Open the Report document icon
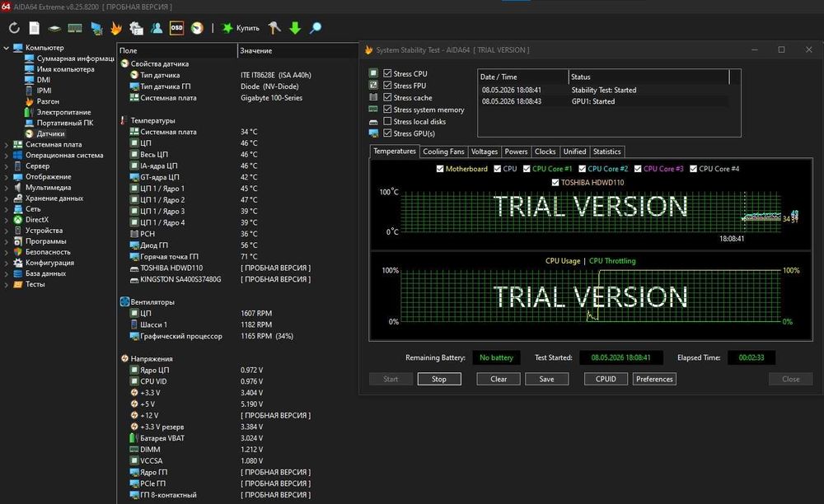Image resolution: width=824 pixels, height=504 pixels. point(34,28)
